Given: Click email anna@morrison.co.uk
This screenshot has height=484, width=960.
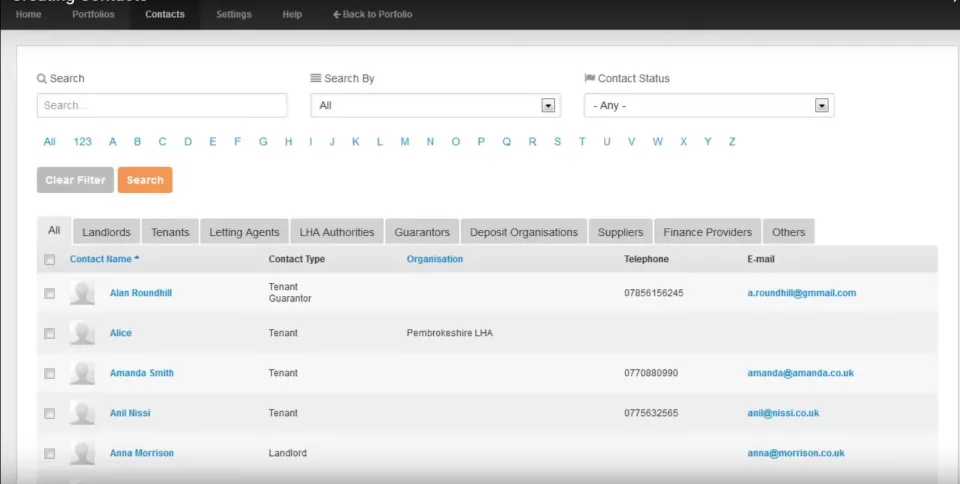Looking at the screenshot, I should (x=796, y=453).
